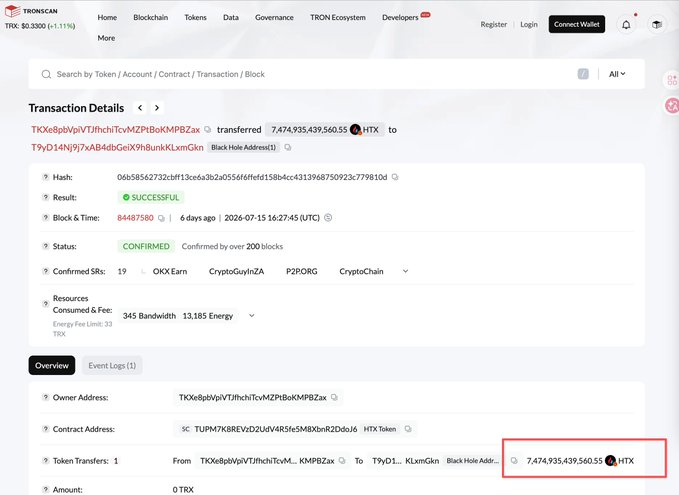This screenshot has height=495, width=679.
Task: Click the Login link
Action: [x=529, y=25]
